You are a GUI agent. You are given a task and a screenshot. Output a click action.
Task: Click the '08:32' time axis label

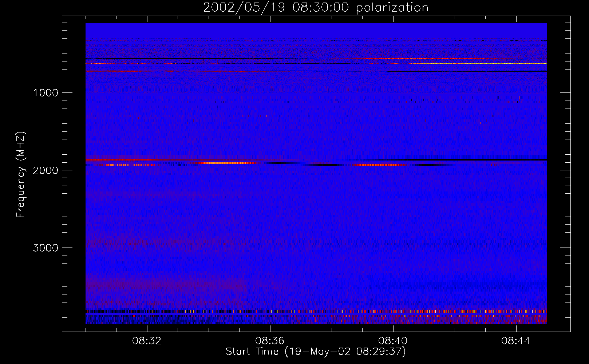(147, 341)
